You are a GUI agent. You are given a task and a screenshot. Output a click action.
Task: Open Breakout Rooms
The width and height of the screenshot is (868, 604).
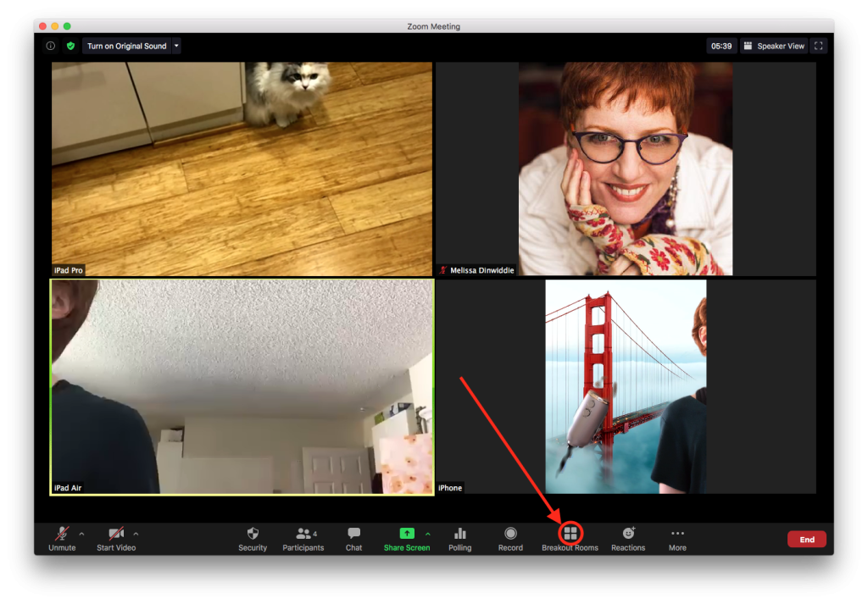570,534
